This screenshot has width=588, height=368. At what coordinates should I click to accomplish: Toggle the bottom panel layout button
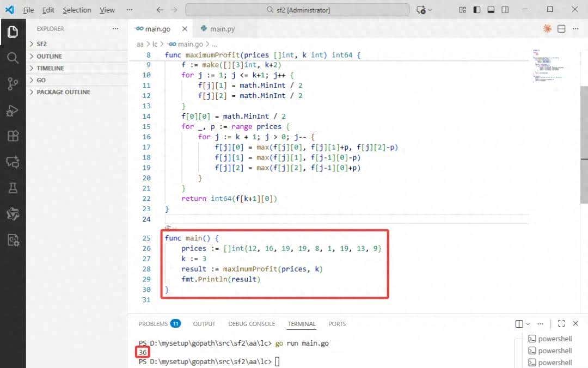coord(491,10)
